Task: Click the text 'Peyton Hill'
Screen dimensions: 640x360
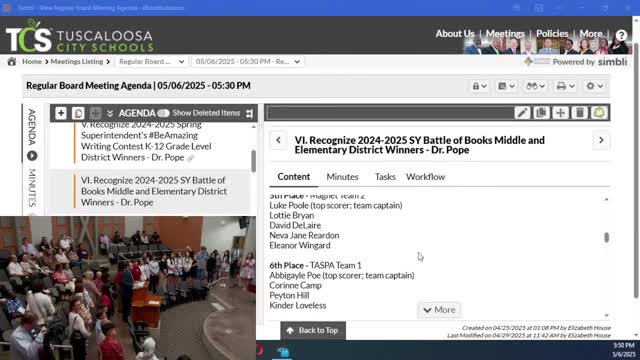Action: [x=289, y=296]
